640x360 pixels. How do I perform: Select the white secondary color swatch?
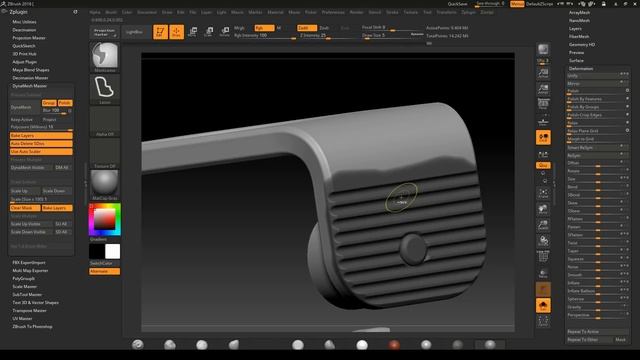coord(112,251)
